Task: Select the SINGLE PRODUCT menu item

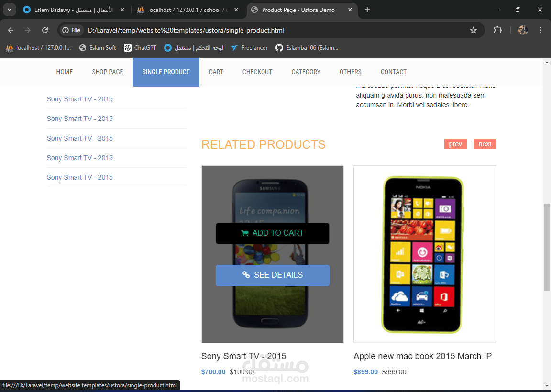Action: pos(166,72)
